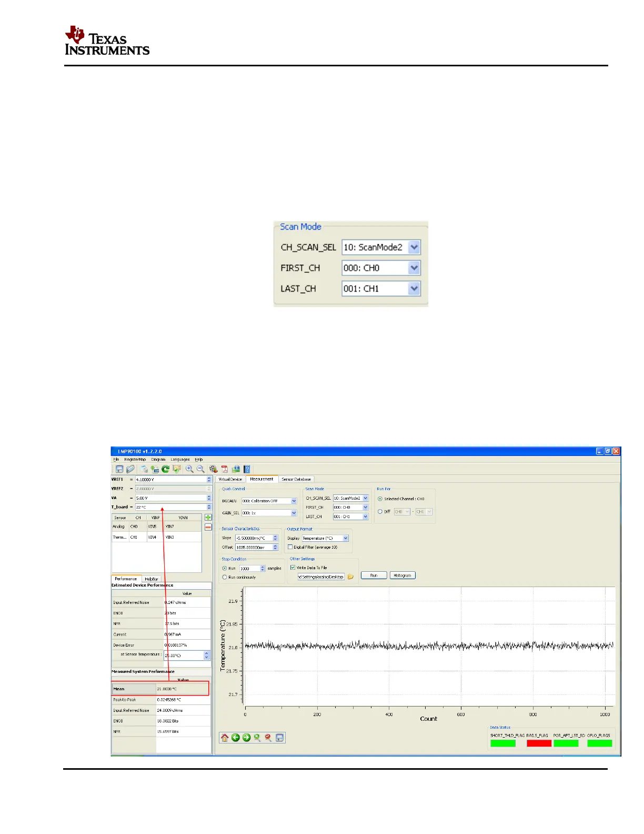This screenshot has width=644, height=834.
Task: Open CH_SCAN_SEL dropdown in the application window
Action: click(365, 498)
